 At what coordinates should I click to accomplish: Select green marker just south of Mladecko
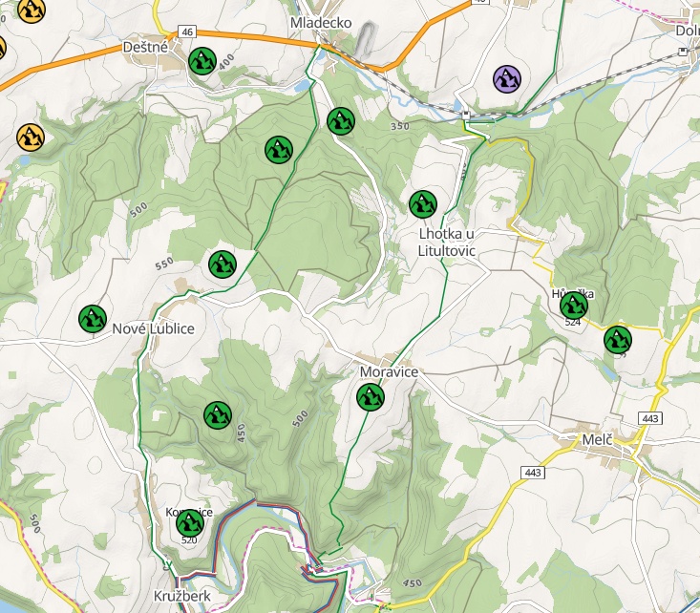[x=340, y=121]
